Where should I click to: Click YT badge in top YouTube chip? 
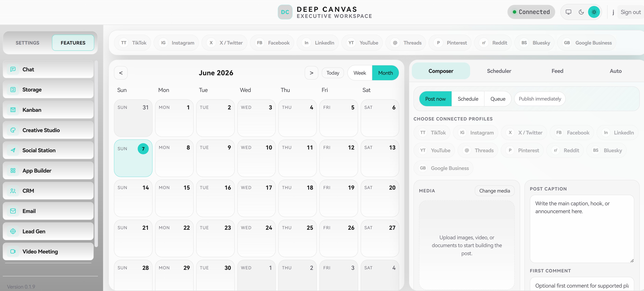pyautogui.click(x=351, y=43)
